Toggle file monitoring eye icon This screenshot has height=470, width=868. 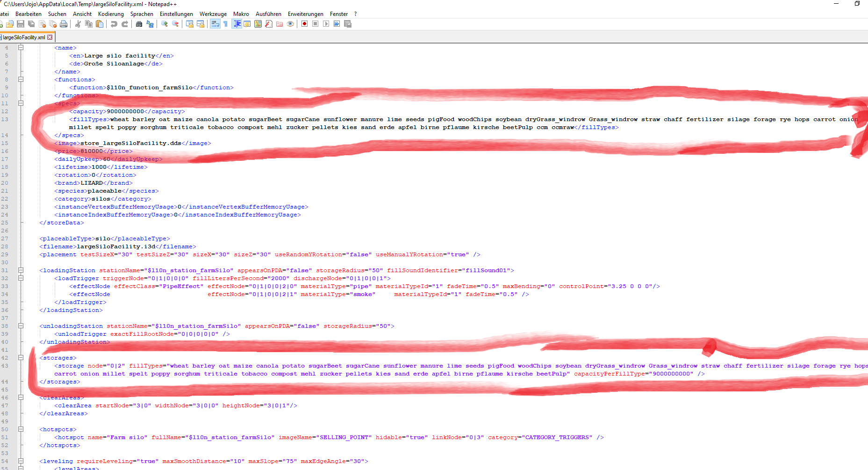290,24
